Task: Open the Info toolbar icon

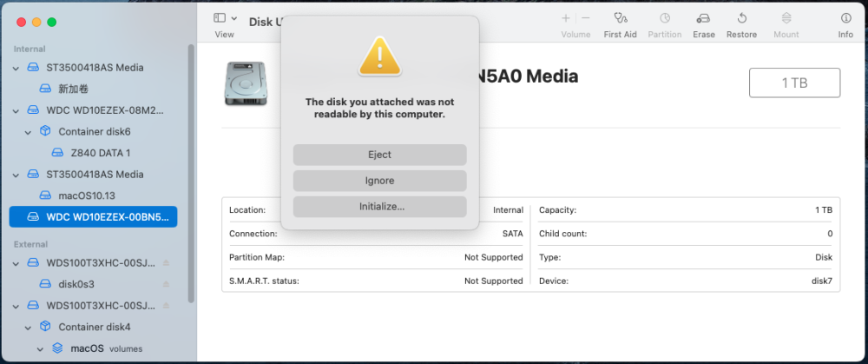Action: point(845,18)
